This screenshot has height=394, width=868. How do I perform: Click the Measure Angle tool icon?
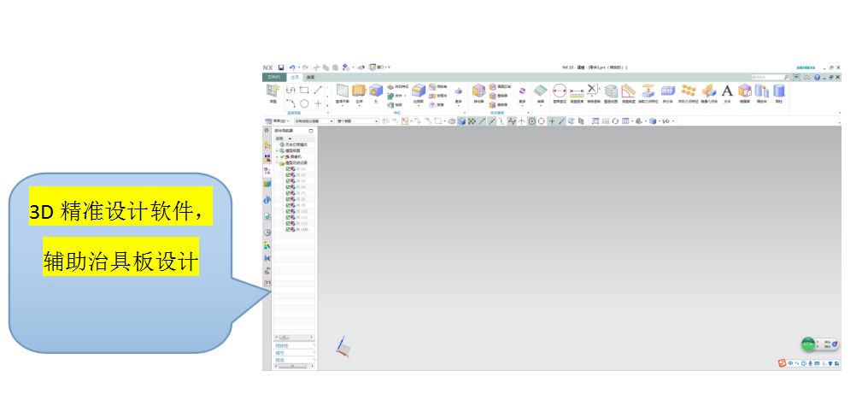pyautogui.click(x=629, y=91)
